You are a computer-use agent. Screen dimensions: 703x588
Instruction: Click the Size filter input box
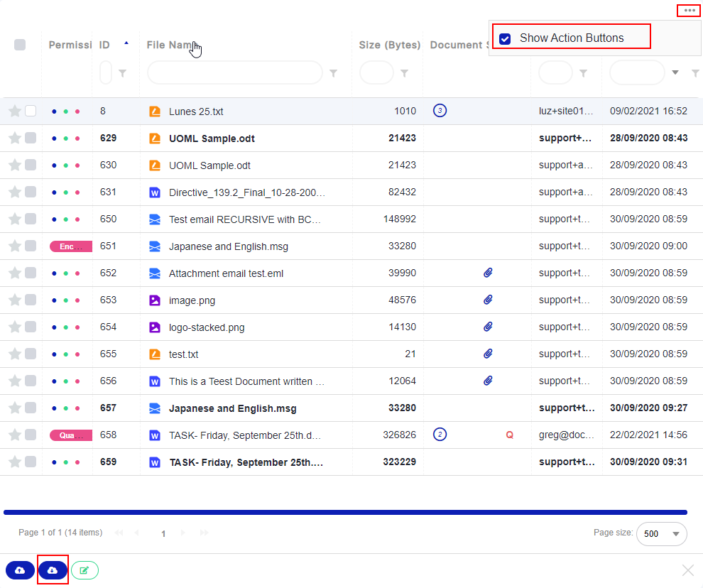[376, 72]
